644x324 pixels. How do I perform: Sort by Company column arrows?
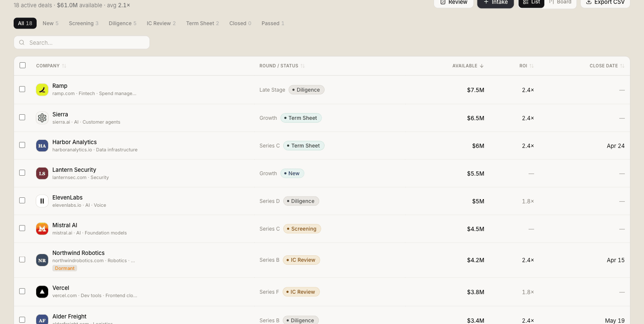(64, 66)
